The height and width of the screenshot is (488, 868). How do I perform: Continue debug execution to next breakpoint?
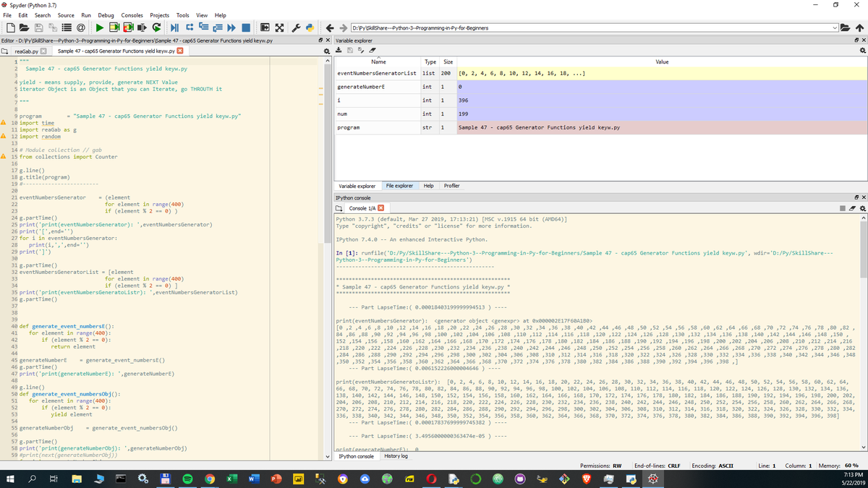231,27
